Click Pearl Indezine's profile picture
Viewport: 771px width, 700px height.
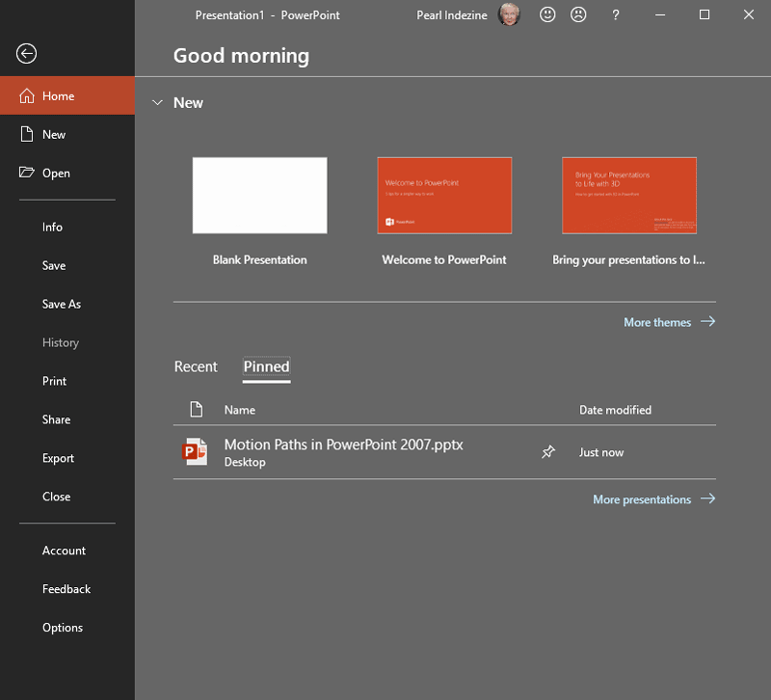509,14
